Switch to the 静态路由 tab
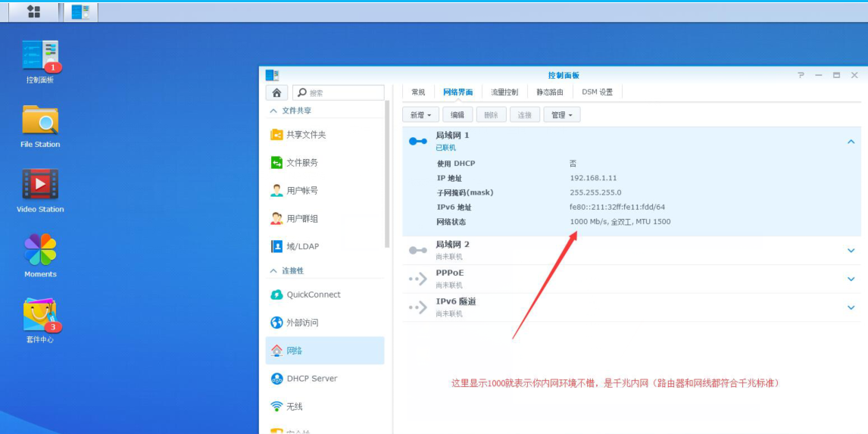The height and width of the screenshot is (434, 868). (550, 92)
